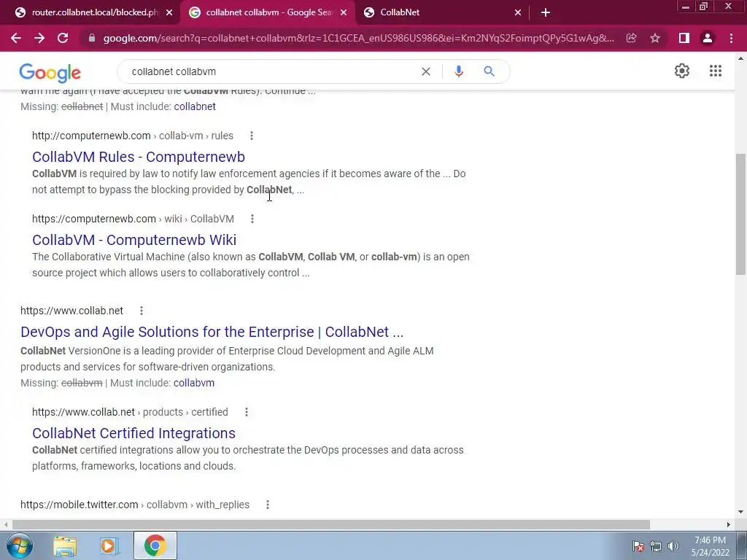Open options for collab.net certified result
The height and width of the screenshot is (560, 747).
(x=247, y=412)
